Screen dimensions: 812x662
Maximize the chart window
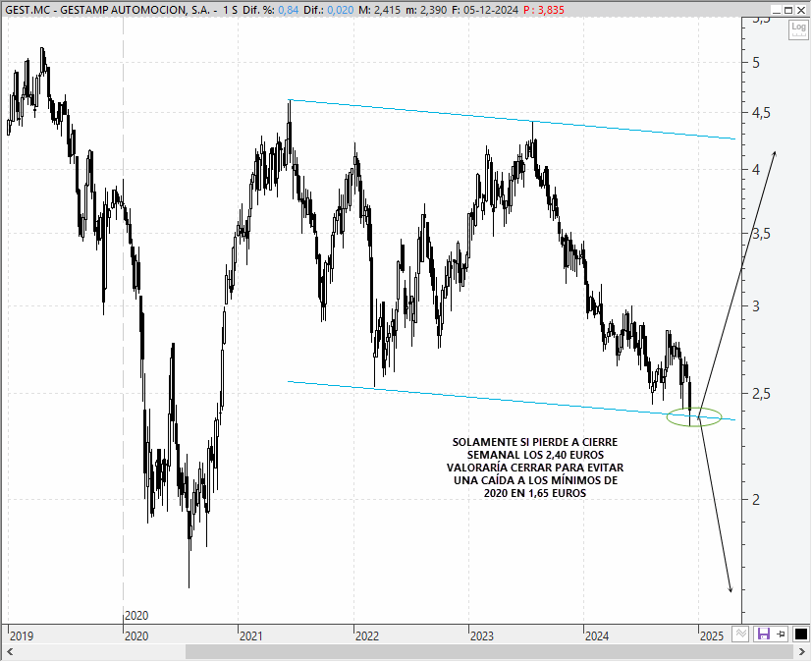pos(787,10)
